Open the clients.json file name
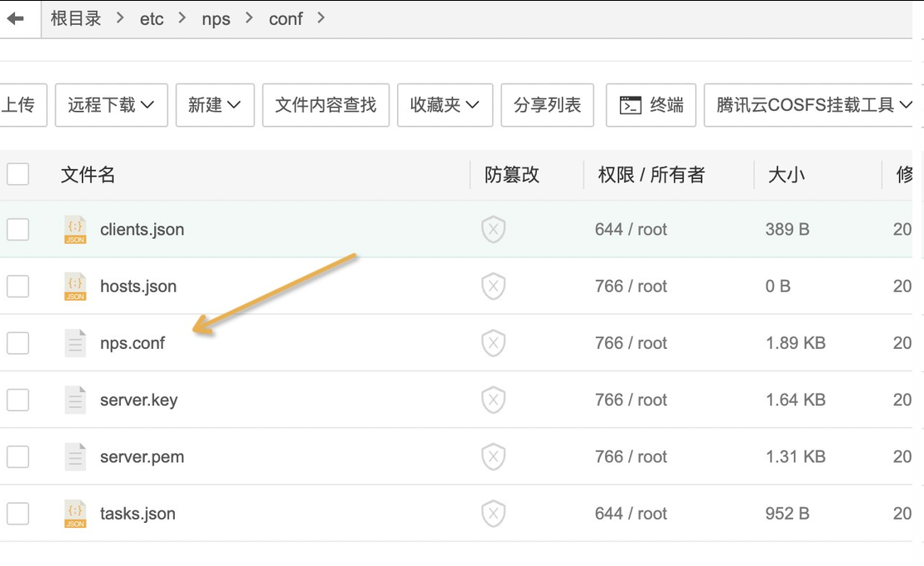This screenshot has width=924, height=566. point(142,230)
